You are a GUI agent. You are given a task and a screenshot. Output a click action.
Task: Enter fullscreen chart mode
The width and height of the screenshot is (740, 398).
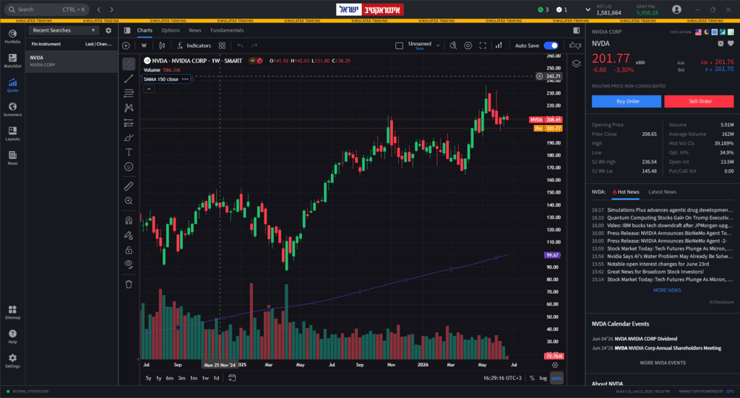click(x=482, y=46)
